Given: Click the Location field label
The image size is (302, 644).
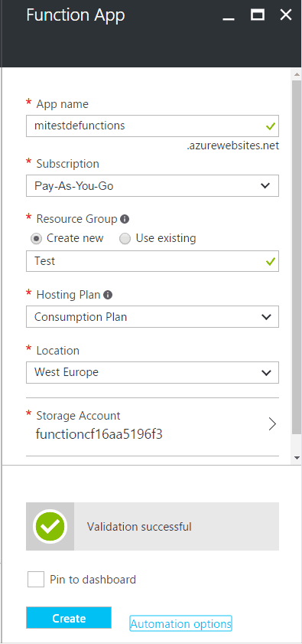Looking at the screenshot, I should [58, 351].
